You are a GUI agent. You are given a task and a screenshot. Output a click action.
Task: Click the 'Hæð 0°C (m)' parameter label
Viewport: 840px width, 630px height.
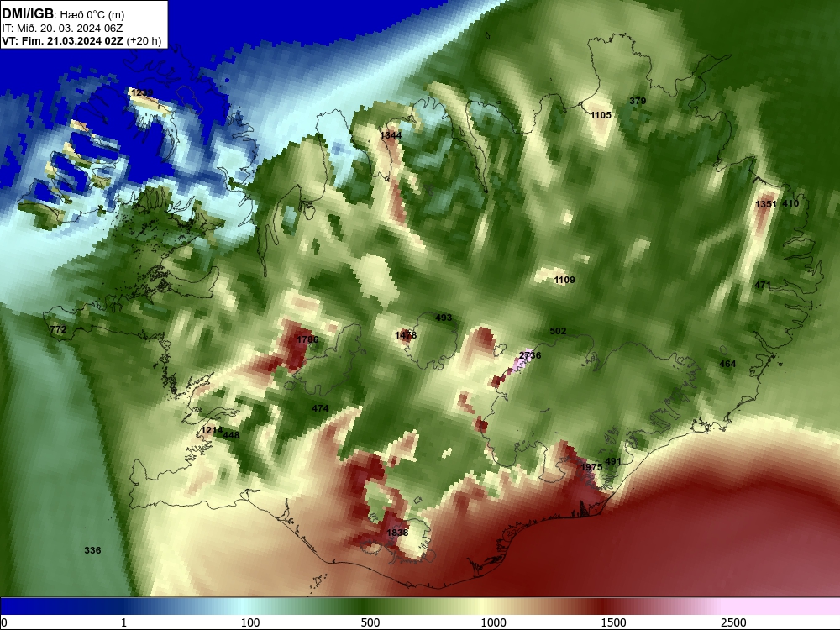92,14
